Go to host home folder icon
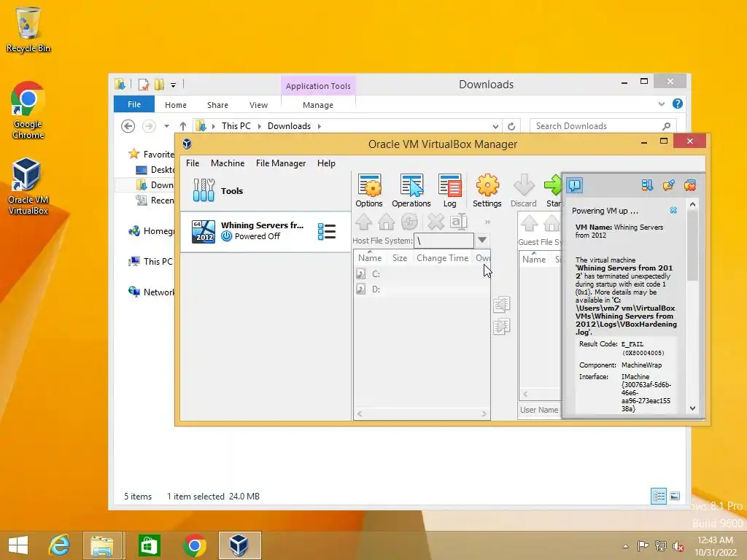This screenshot has width=747, height=560. [387, 222]
